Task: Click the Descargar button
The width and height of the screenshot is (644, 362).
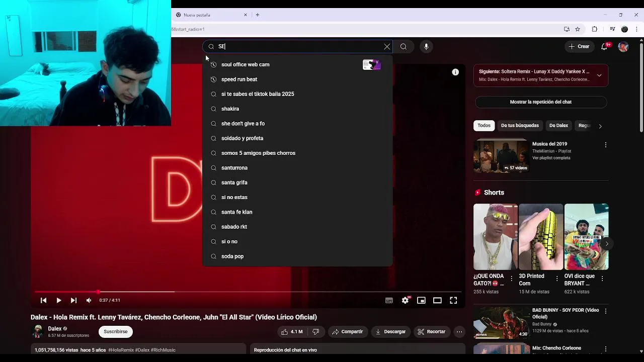Action: point(390,332)
